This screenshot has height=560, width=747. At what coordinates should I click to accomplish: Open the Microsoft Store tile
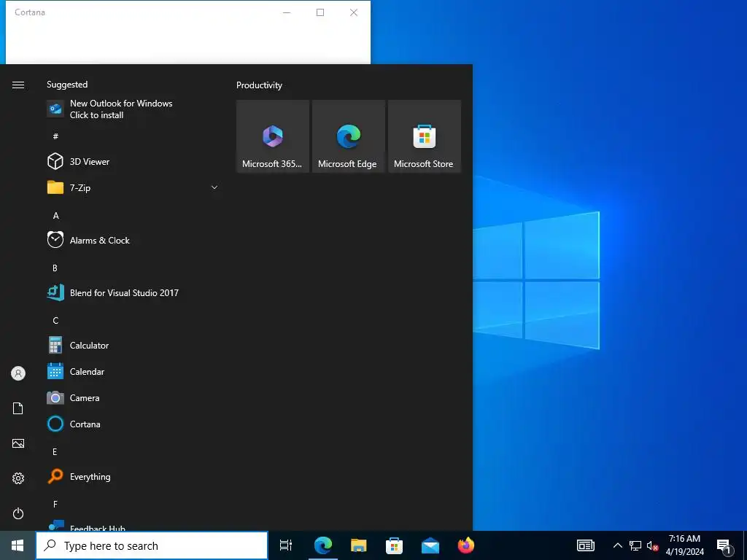tap(425, 136)
